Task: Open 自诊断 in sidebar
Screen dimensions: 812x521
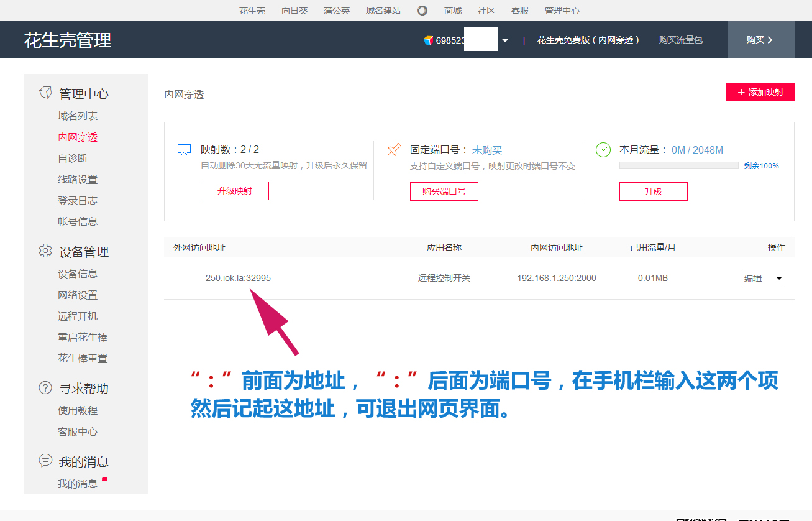Action: click(x=73, y=159)
